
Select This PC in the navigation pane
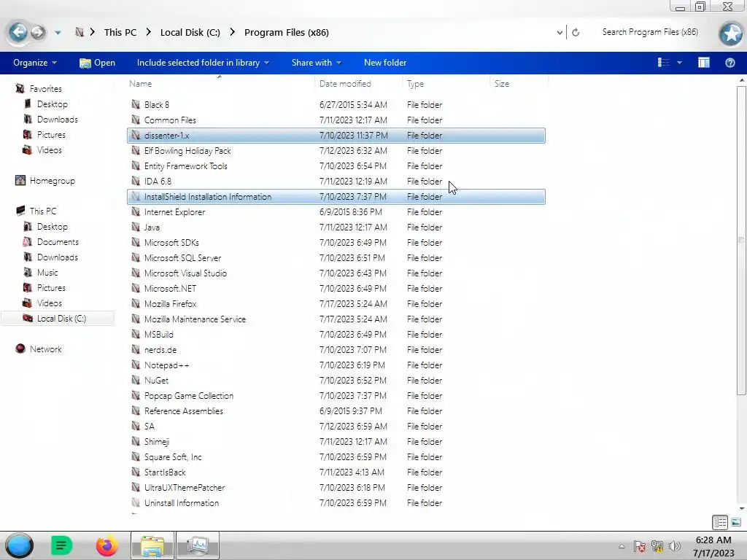point(42,211)
